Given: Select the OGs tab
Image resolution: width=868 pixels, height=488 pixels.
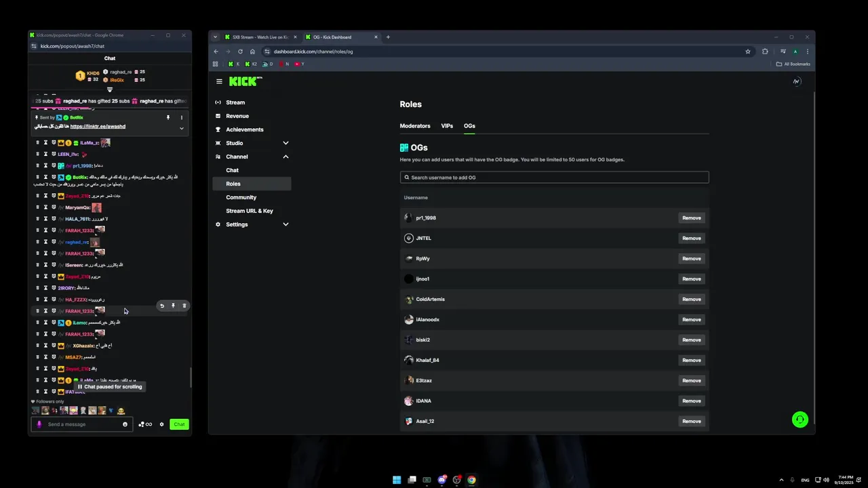Looking at the screenshot, I should (x=469, y=126).
